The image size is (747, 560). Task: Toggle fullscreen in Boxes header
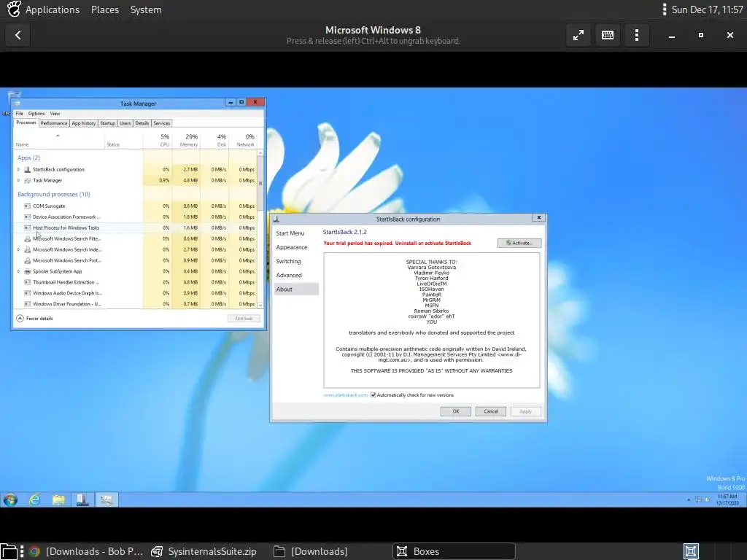pyautogui.click(x=578, y=35)
